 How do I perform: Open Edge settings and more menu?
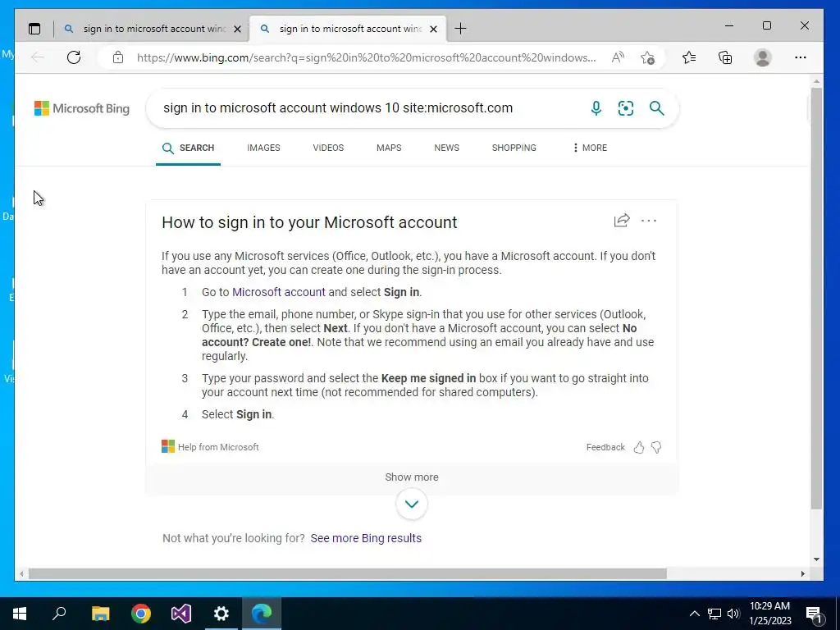[x=801, y=57]
